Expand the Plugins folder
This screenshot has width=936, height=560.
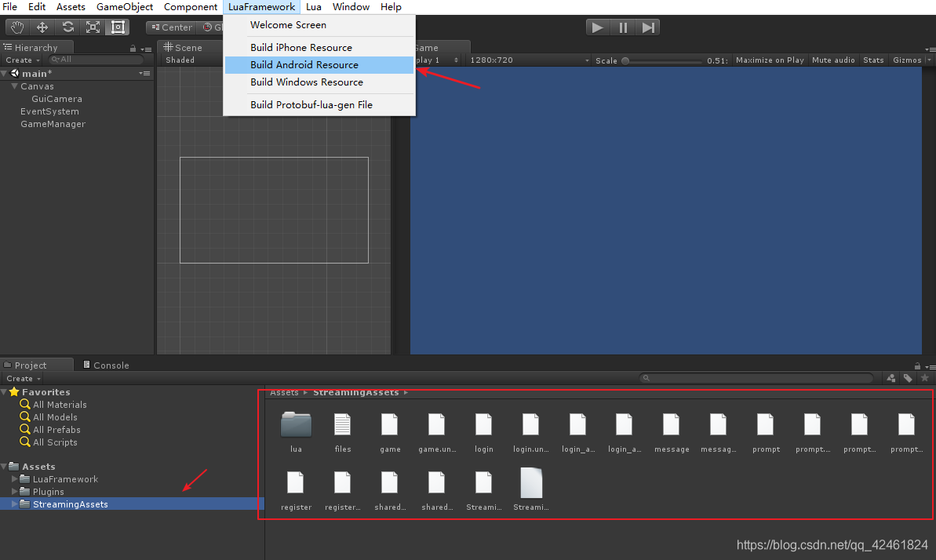14,491
